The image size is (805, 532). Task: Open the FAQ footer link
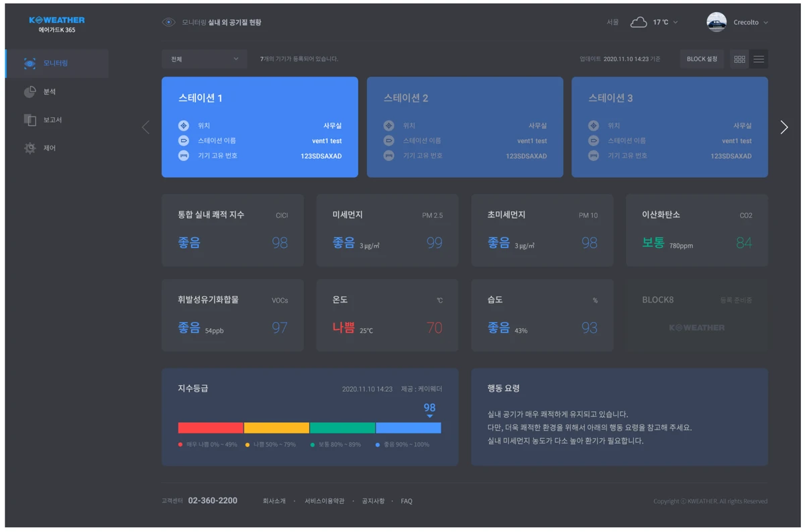coord(407,501)
